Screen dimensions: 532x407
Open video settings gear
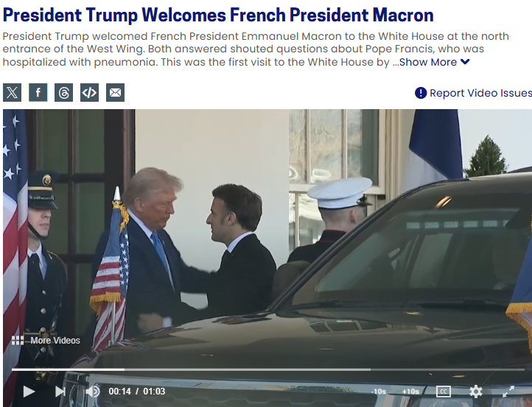(476, 392)
